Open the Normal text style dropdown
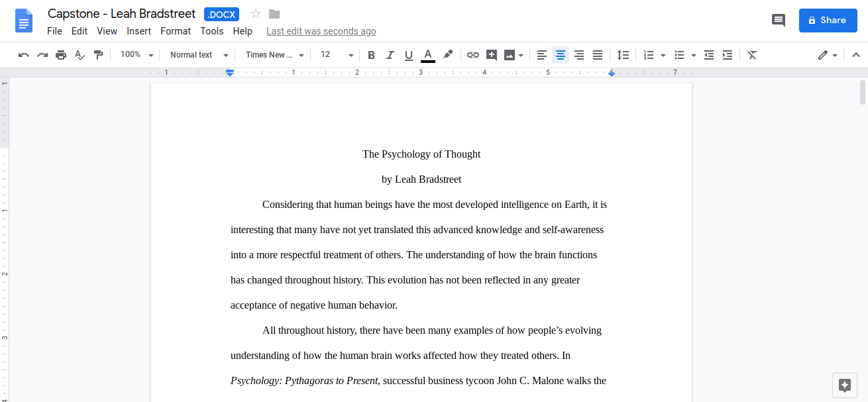The height and width of the screenshot is (402, 868). pyautogui.click(x=199, y=55)
